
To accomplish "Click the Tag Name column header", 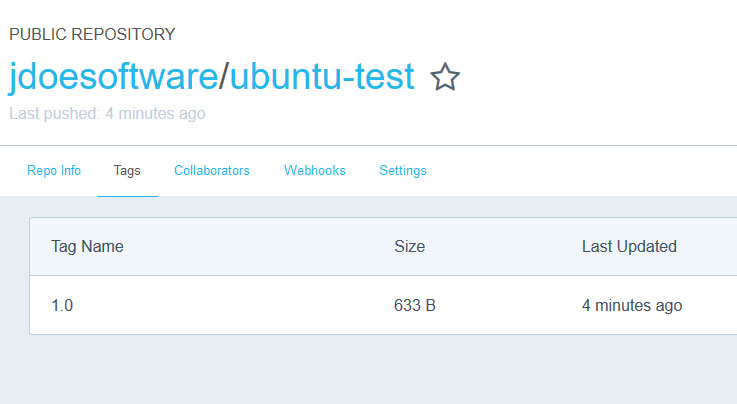I will (x=87, y=247).
